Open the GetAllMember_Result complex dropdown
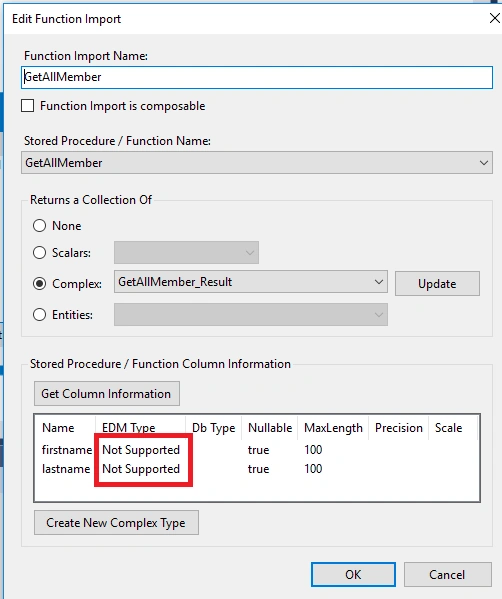This screenshot has height=599, width=502. coord(251,282)
